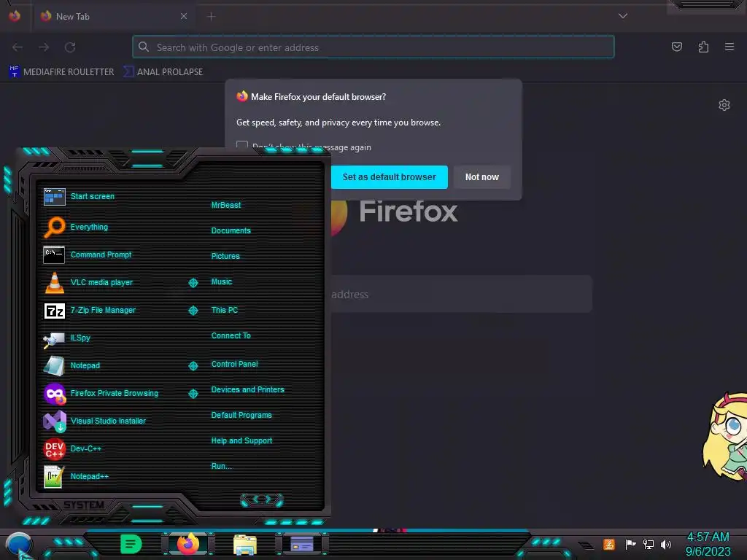
Task: Go back arrow in Firefox toolbar
Action: tap(18, 47)
